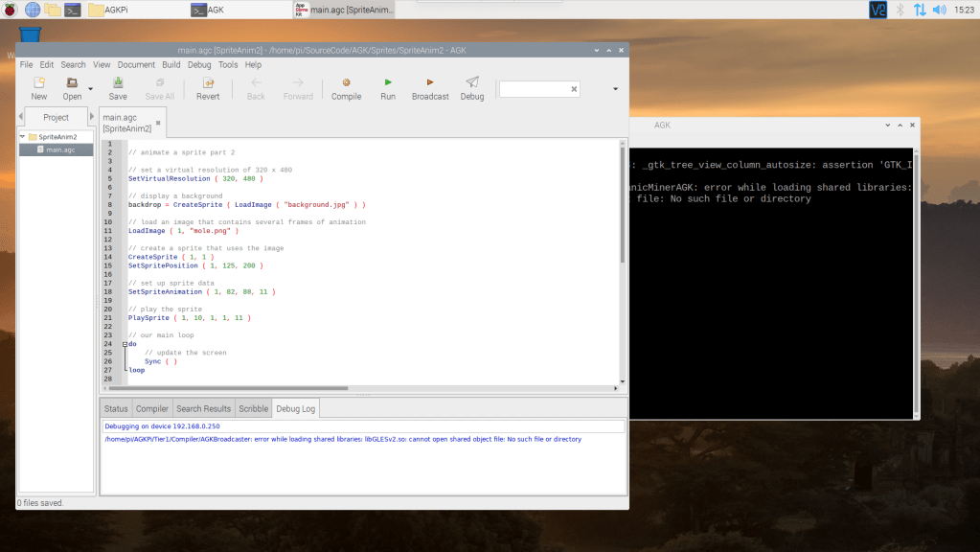Revert unsaved file changes
The width and height of the screenshot is (980, 552).
[207, 89]
